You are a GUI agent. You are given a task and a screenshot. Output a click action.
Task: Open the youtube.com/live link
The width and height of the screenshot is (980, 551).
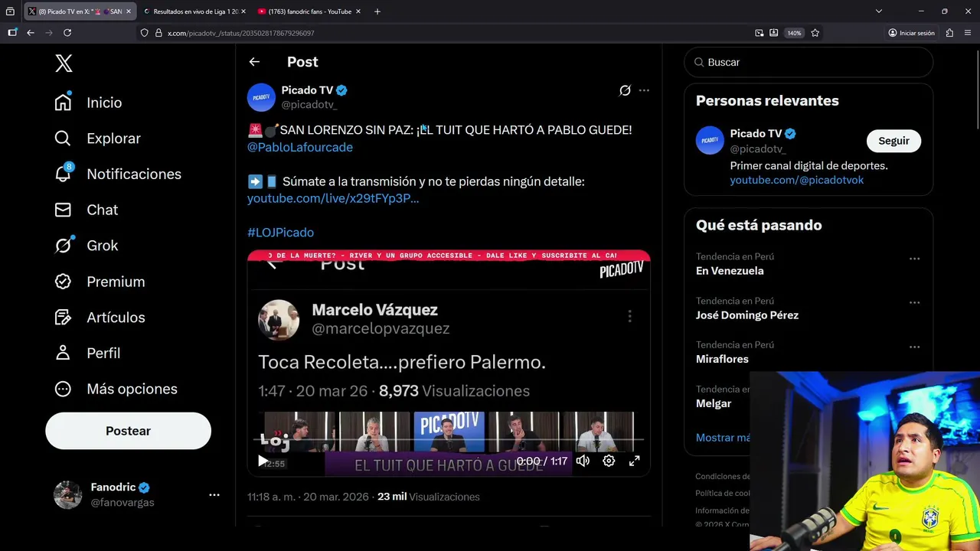333,198
